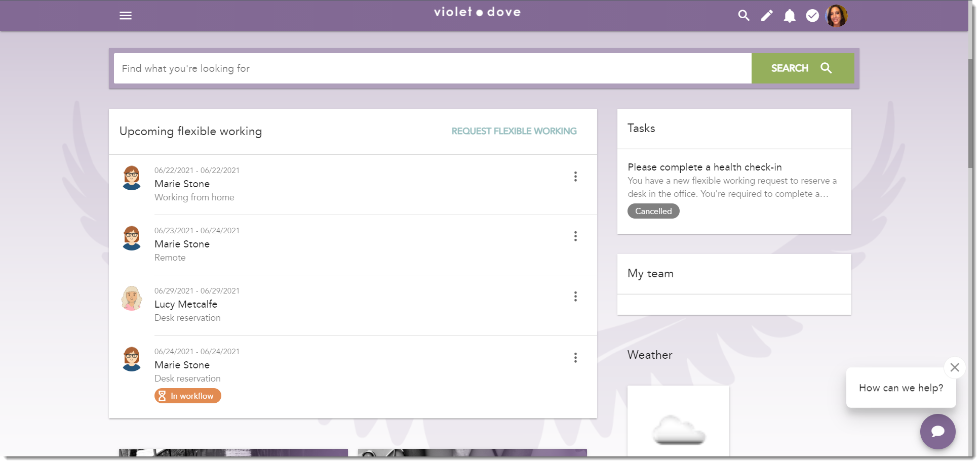Click the pencil edit icon in header
The height and width of the screenshot is (464, 980).
[767, 16]
